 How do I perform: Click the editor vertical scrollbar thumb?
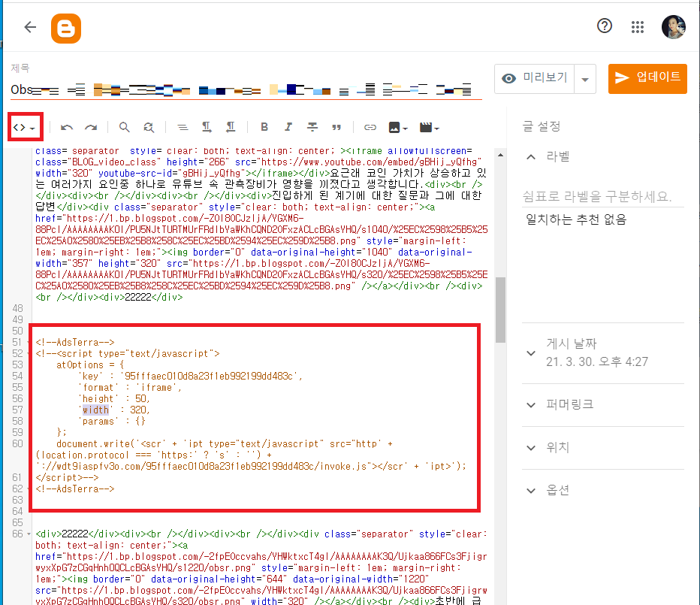point(500,310)
